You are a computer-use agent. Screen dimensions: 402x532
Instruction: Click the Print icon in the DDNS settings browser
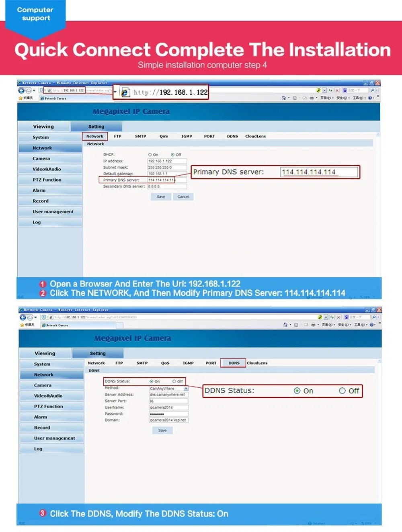[313, 324]
